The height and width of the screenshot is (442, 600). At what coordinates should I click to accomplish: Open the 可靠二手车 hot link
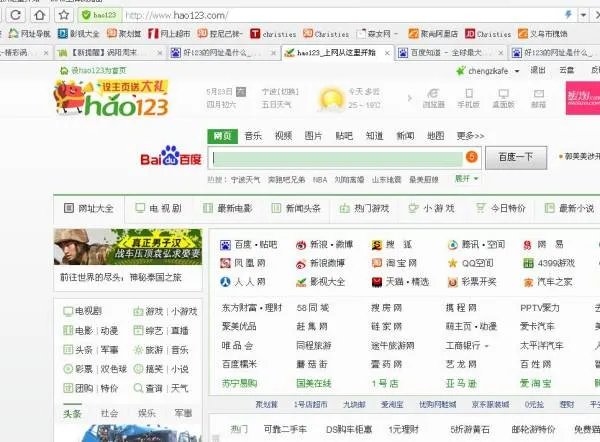coord(285,429)
